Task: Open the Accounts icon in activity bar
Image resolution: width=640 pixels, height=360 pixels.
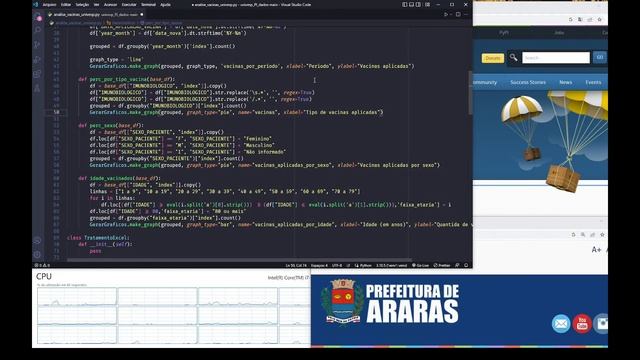Action: pyautogui.click(x=38, y=240)
